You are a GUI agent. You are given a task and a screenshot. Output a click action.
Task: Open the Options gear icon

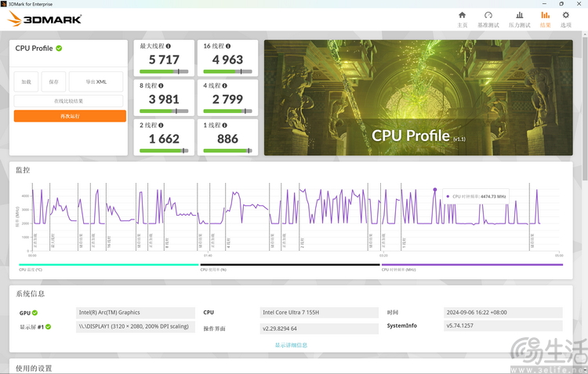coord(565,15)
